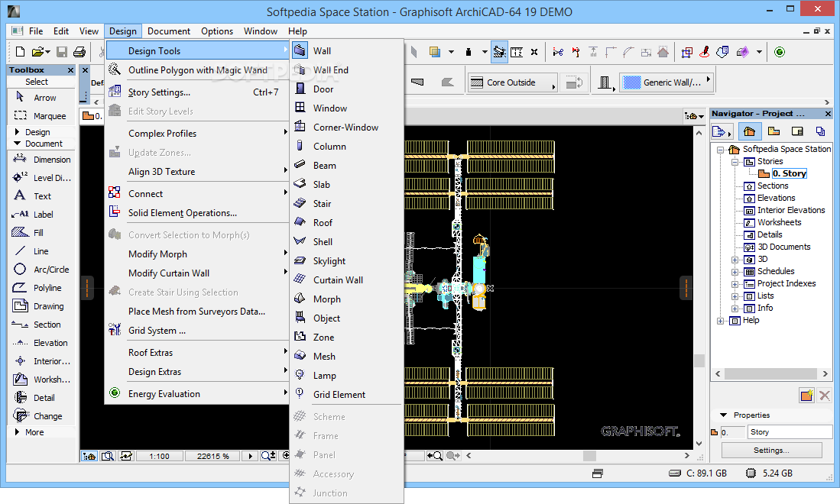Viewport: 840px width, 504px height.
Task: Open the Generic Wall building material dropdown
Action: [x=666, y=82]
